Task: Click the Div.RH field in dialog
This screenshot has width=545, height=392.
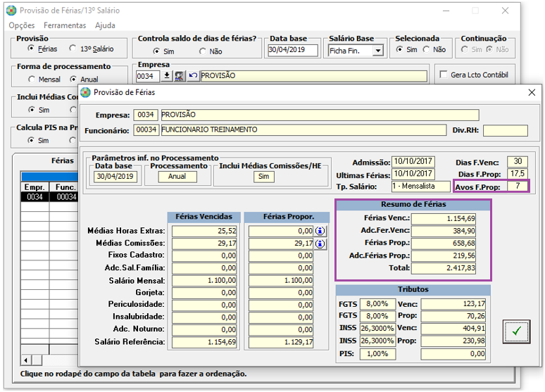Action: [506, 131]
